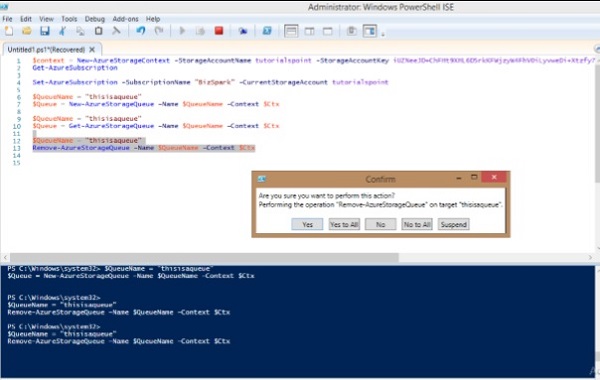Open the Add-ons menu
This screenshot has height=380, width=600.
coord(125,19)
